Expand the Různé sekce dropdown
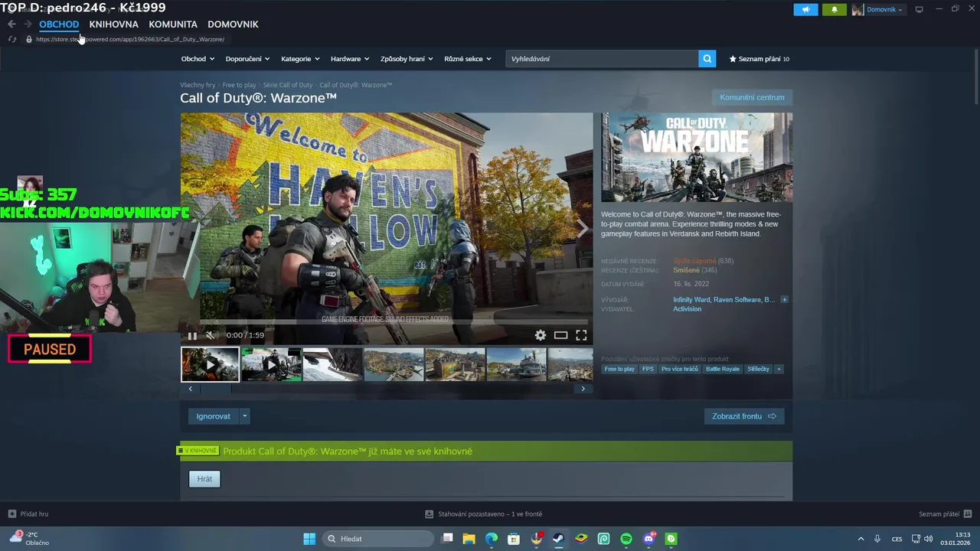Image resolution: width=980 pixels, height=551 pixels. click(x=468, y=59)
